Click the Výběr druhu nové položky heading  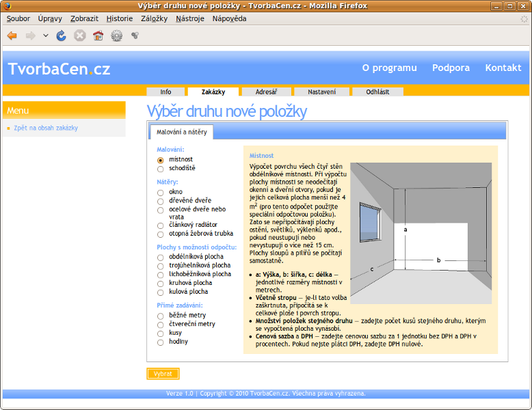point(226,111)
